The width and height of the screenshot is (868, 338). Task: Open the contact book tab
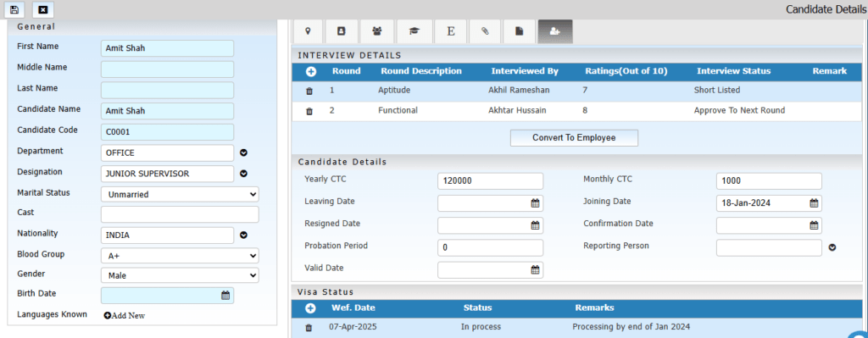[341, 31]
